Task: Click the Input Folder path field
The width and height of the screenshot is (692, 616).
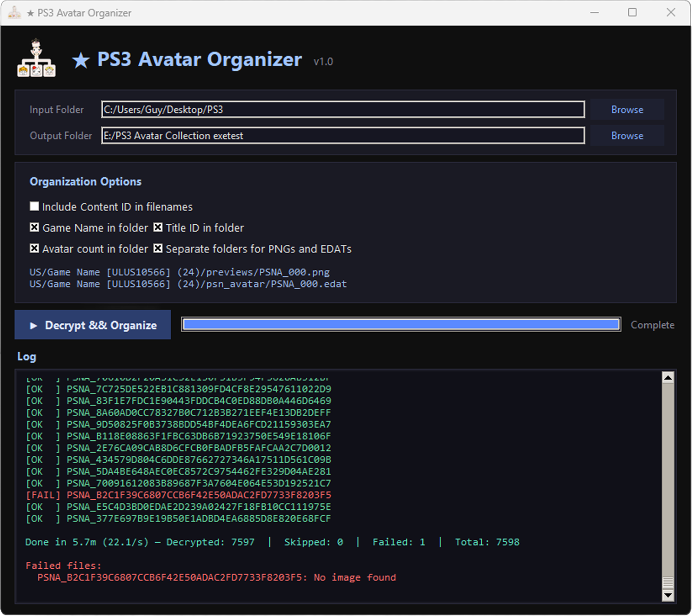Action: pos(343,109)
